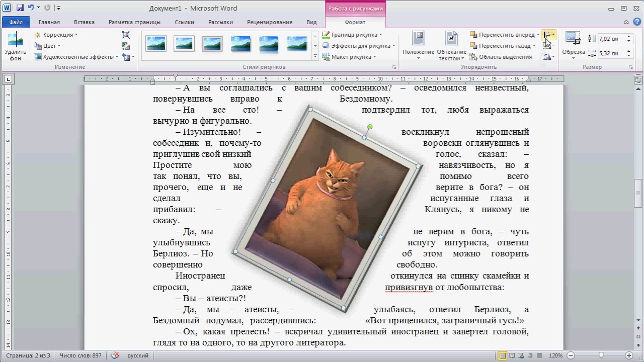Screen dimensions: 644x362
Task: Open Эффекты для рисунка picture effects menu
Action: pos(358,46)
